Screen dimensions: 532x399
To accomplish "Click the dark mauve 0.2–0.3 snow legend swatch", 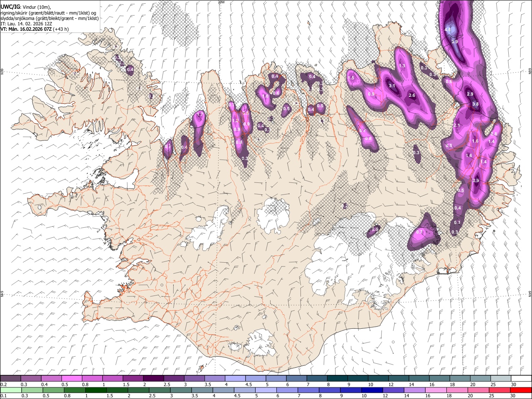I will pos(11,378).
